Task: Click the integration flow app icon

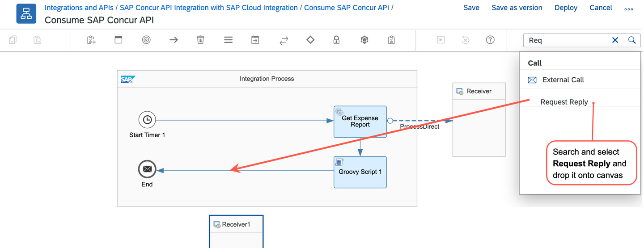Action: pyautogui.click(x=26, y=14)
